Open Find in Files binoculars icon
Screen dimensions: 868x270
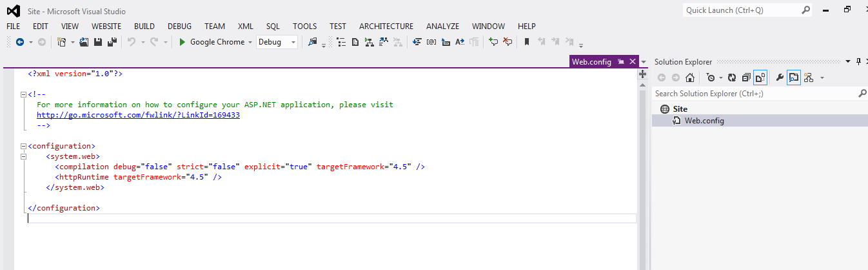(x=313, y=42)
